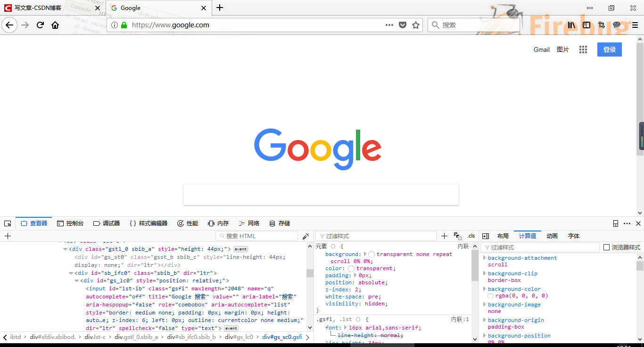This screenshot has height=347, width=644.
Task: Click the screenshot crop icon in toolbar
Action: (602, 25)
